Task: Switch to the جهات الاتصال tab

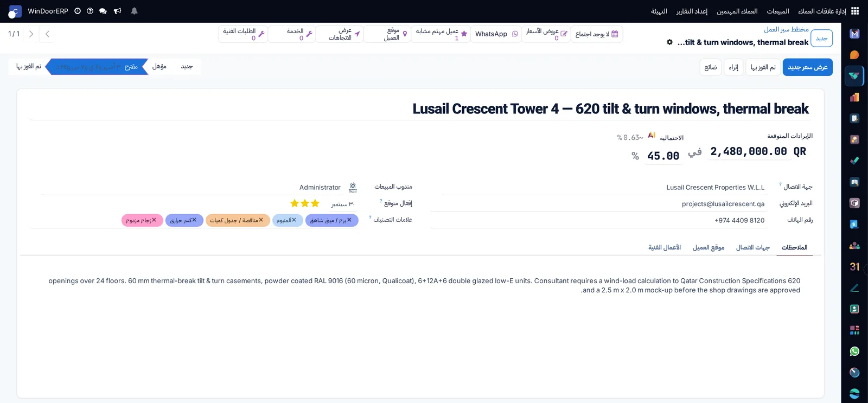Action: pos(753,247)
